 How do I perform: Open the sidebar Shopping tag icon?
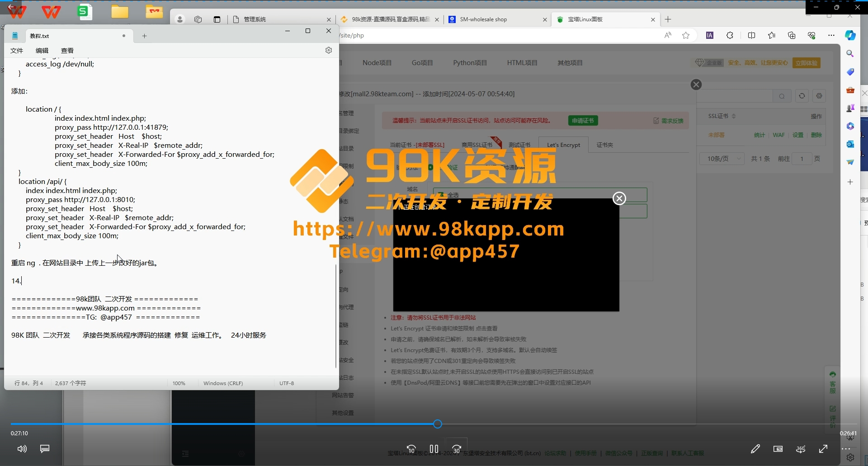pyautogui.click(x=850, y=72)
